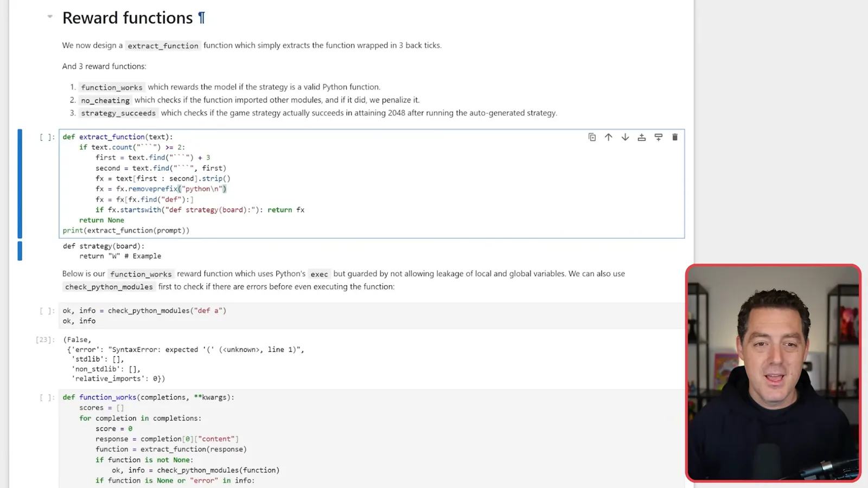The height and width of the screenshot is (488, 868).
Task: Duplicate the extract_function cell using the copy icon
Action: (x=592, y=137)
